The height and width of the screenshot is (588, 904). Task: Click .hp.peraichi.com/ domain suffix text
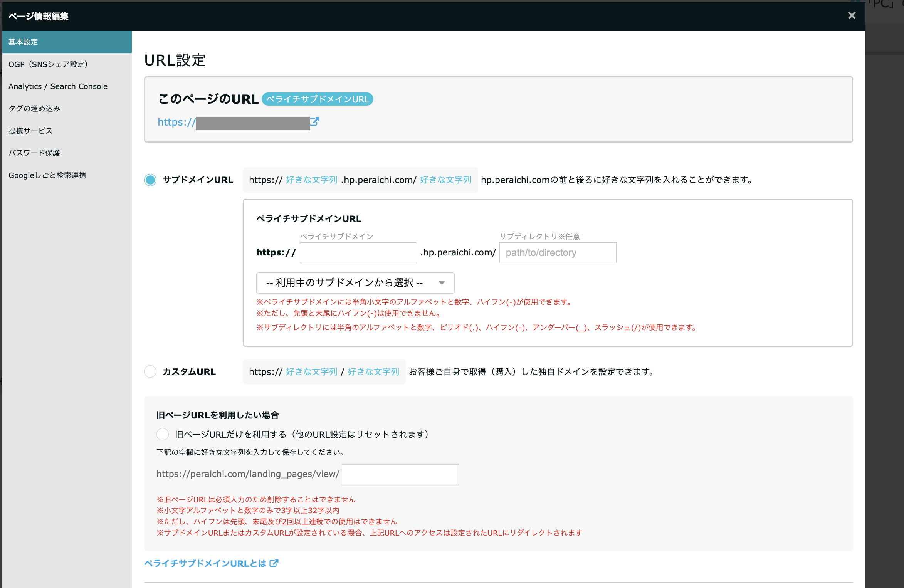[x=458, y=252]
